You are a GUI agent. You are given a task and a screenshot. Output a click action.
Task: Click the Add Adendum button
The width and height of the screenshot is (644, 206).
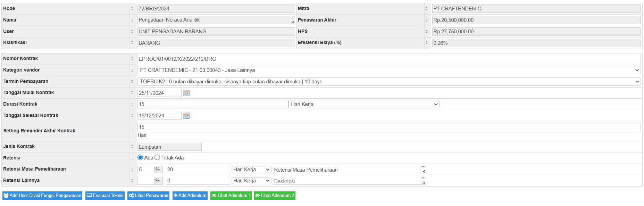click(190, 196)
